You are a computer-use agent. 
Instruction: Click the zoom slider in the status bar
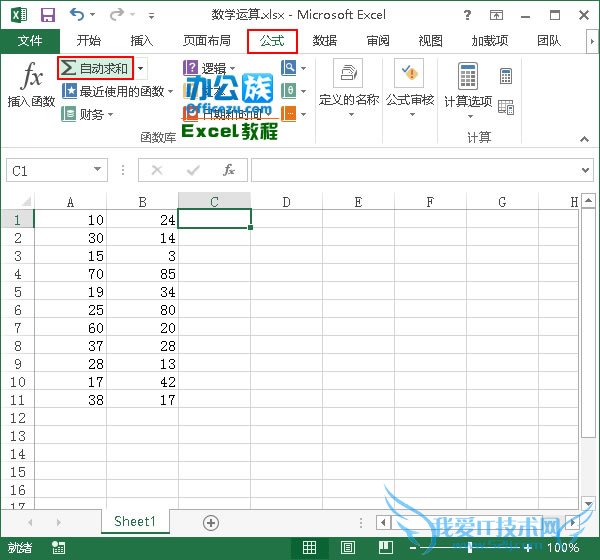coord(470,548)
